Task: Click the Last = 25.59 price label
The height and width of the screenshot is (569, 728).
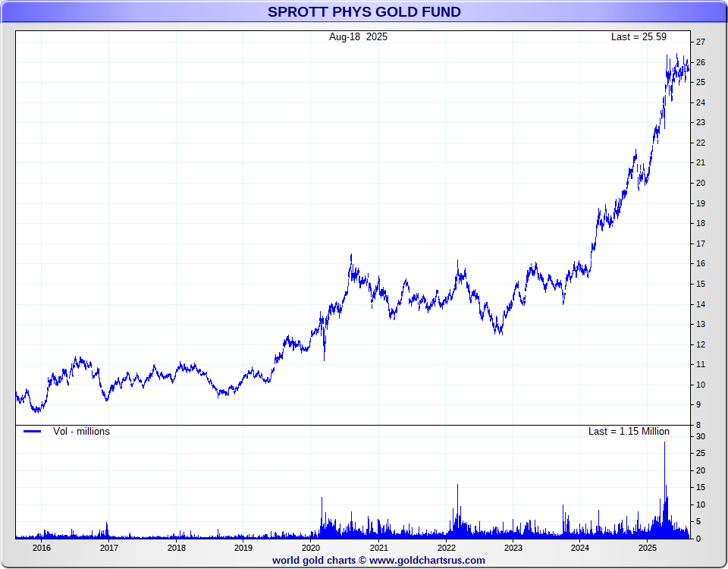Action: point(639,36)
